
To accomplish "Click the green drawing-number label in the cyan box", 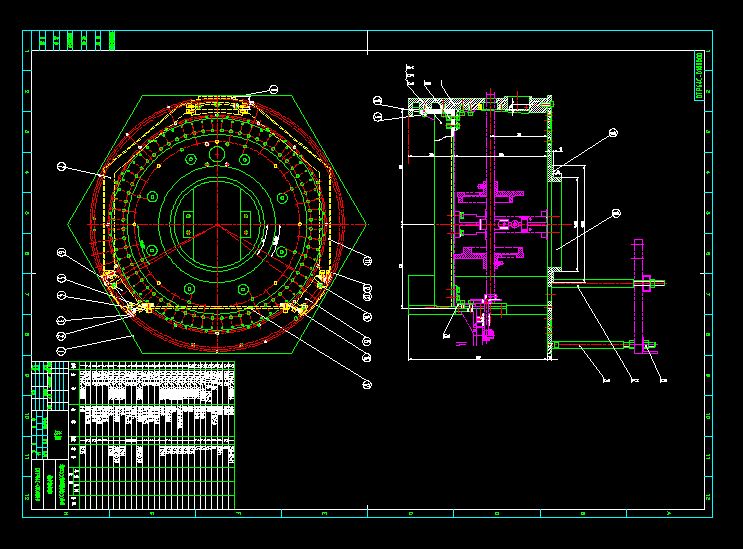I will (699, 76).
